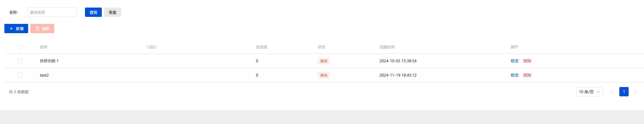Screen dimensions: 644x124
Task: Focus the 查询名称 name input field
Action: click(52, 12)
